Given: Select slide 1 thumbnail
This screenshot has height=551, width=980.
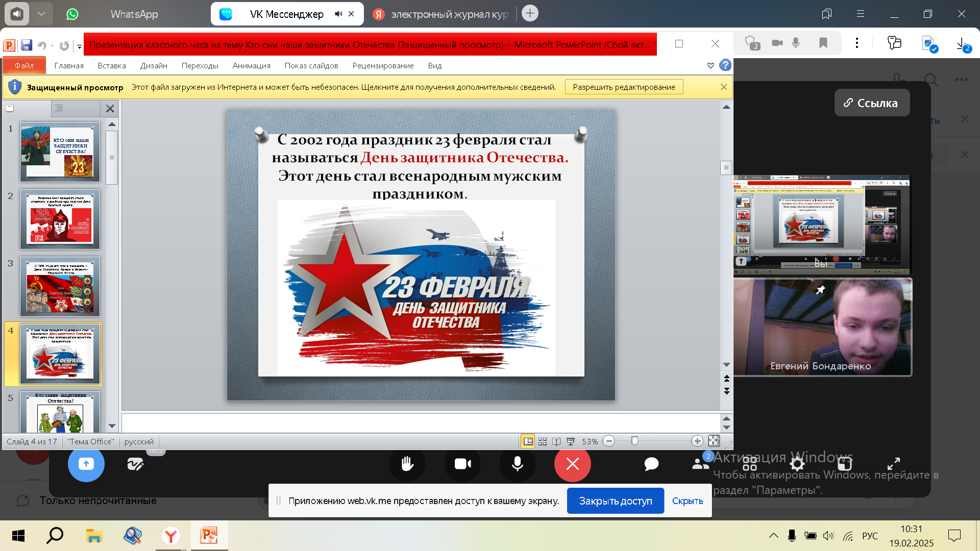Looking at the screenshot, I should point(60,152).
